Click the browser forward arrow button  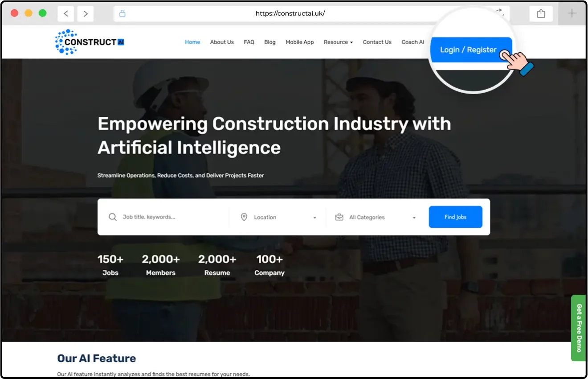click(x=86, y=13)
